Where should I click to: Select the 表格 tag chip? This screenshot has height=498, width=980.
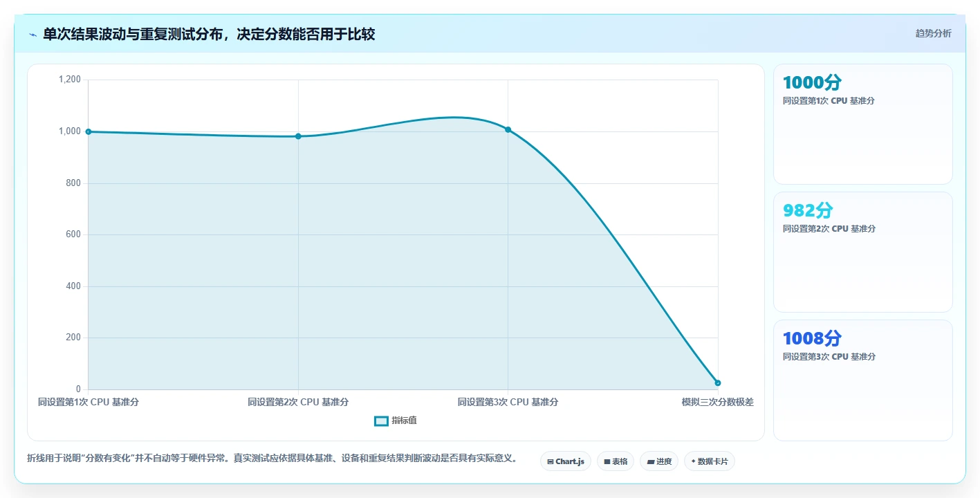click(x=615, y=461)
